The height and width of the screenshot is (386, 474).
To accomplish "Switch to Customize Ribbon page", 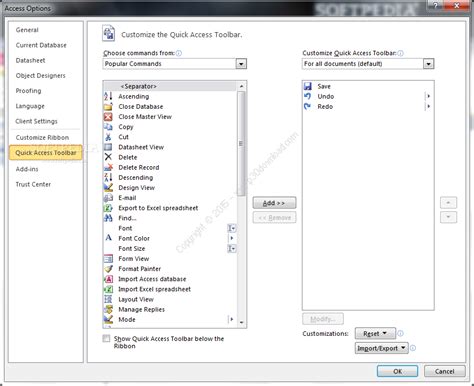I will point(42,137).
